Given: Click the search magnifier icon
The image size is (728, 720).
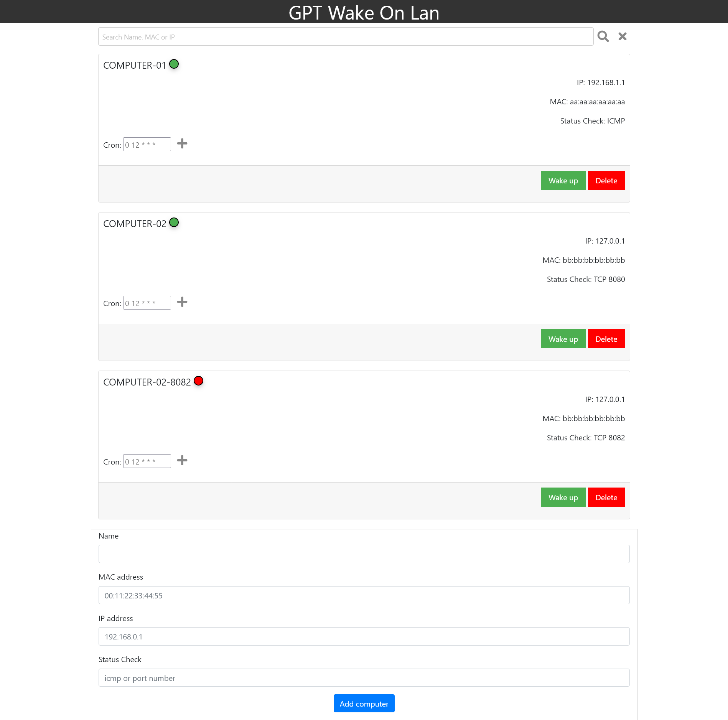Looking at the screenshot, I should (603, 36).
